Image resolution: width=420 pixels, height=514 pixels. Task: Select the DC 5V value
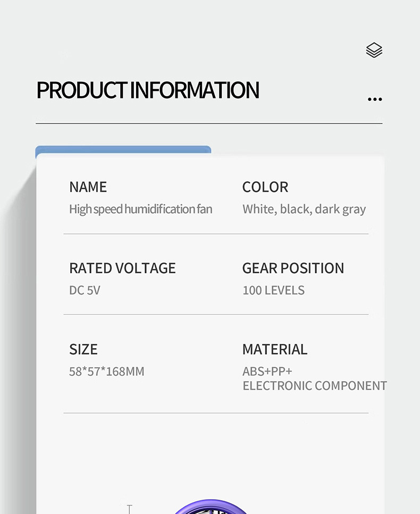coord(85,291)
